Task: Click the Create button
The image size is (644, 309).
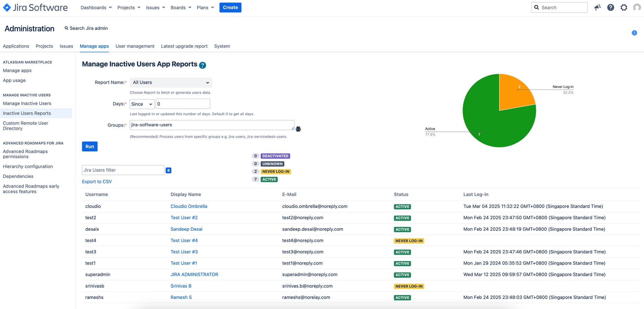Action: [x=230, y=8]
